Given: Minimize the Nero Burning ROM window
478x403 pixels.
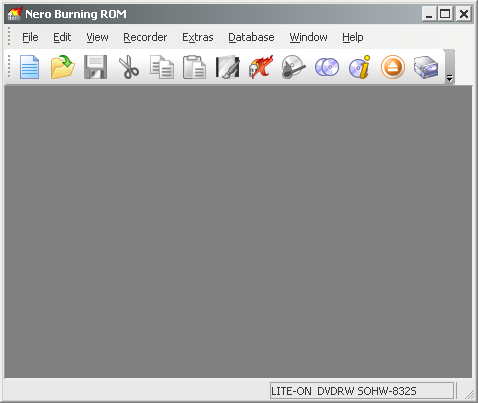Looking at the screenshot, I should pyautogui.click(x=429, y=14).
